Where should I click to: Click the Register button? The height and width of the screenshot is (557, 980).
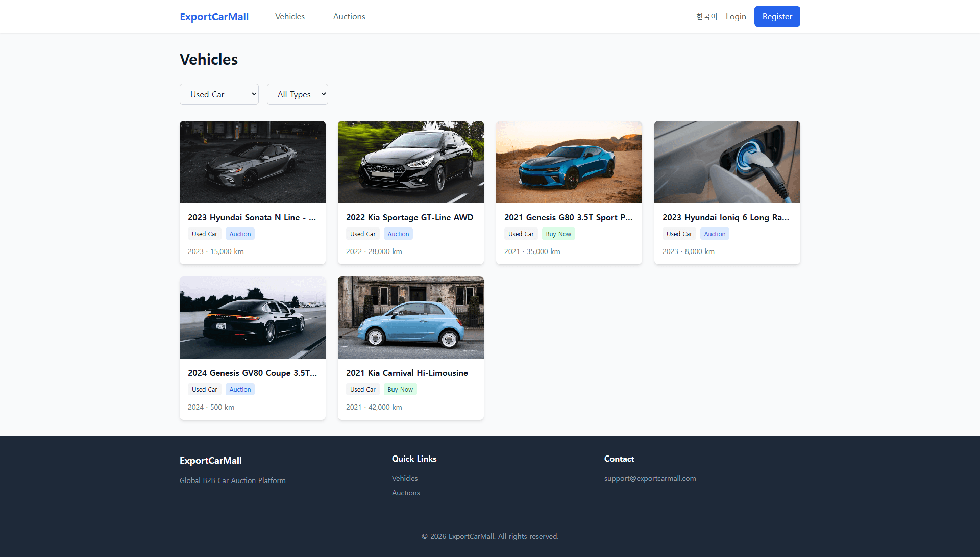tap(777, 17)
